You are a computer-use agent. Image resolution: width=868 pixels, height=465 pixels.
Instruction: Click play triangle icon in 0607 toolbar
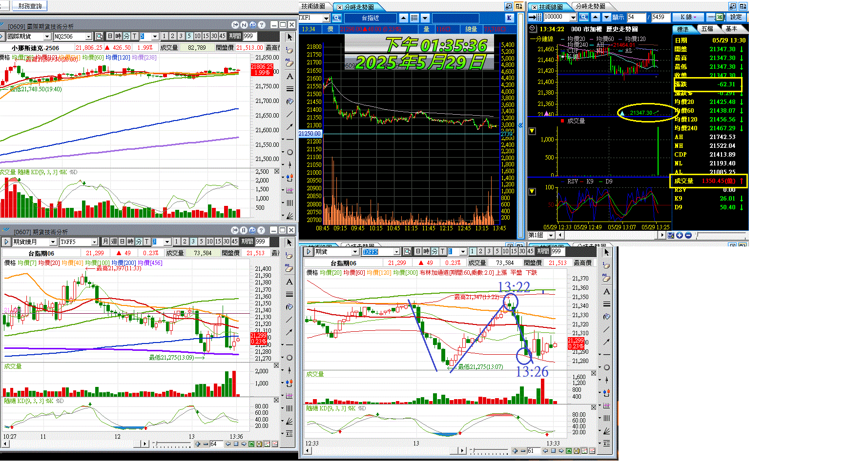tap(6, 242)
